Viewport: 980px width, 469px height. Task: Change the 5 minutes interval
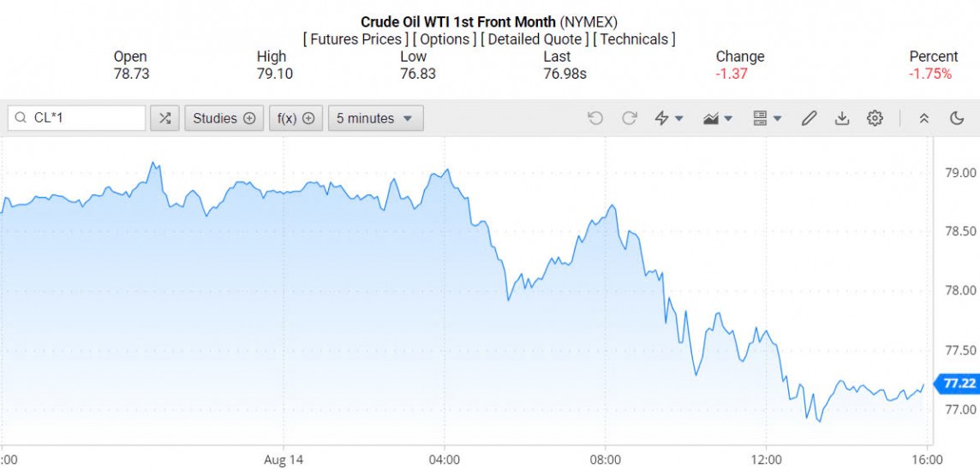coord(374,118)
